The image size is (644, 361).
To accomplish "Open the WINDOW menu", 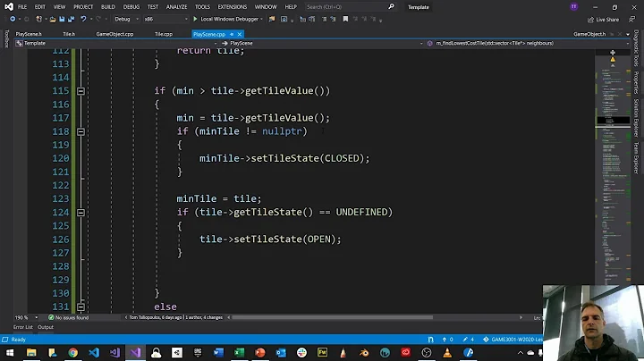I will [266, 7].
